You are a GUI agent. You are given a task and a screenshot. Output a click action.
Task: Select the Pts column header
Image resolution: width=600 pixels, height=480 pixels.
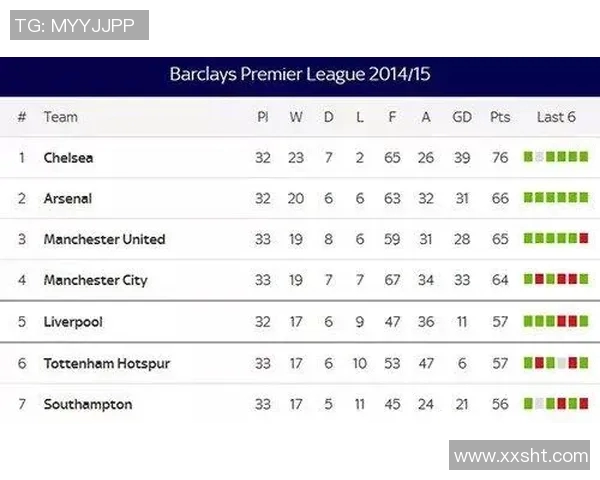point(500,117)
